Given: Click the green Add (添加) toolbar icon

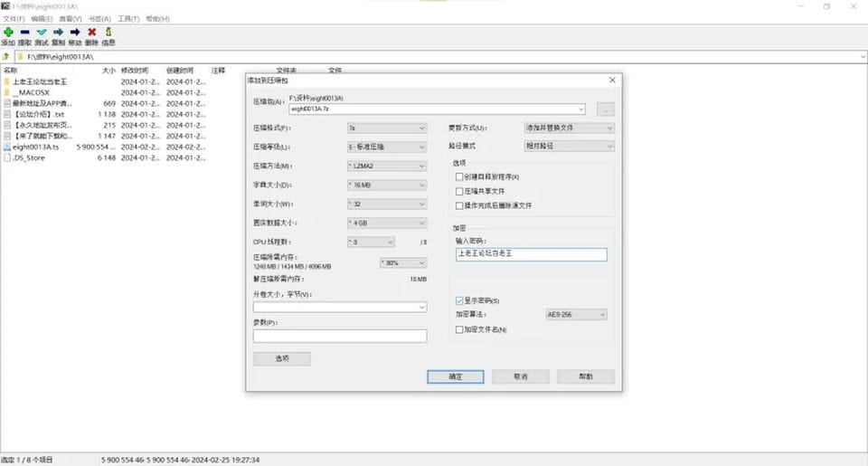Looking at the screenshot, I should click(8, 33).
